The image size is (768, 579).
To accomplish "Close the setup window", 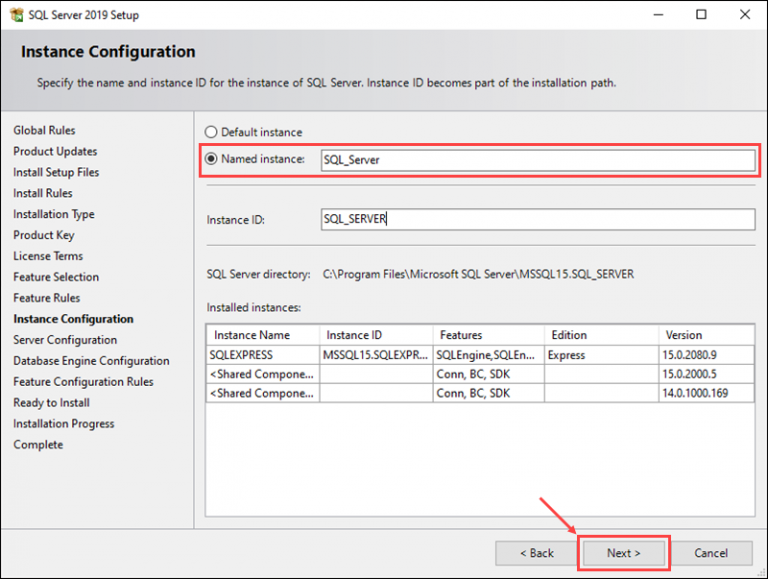I will [744, 15].
